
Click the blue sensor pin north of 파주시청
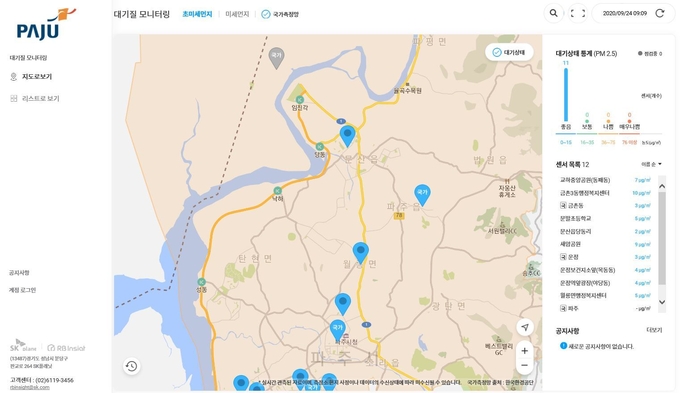click(343, 304)
